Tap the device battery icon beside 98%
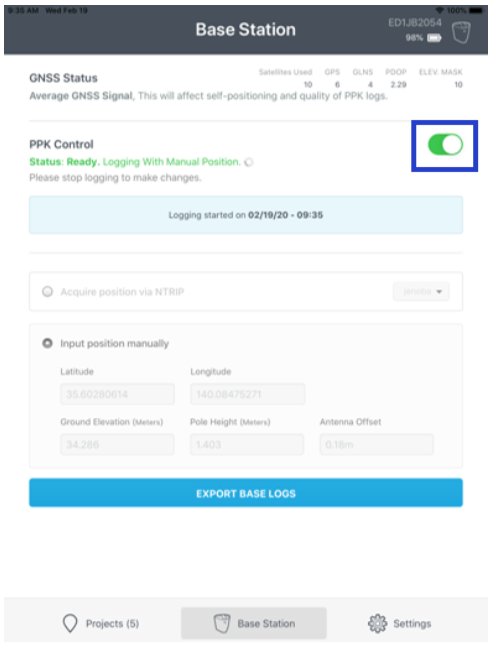 pos(434,38)
